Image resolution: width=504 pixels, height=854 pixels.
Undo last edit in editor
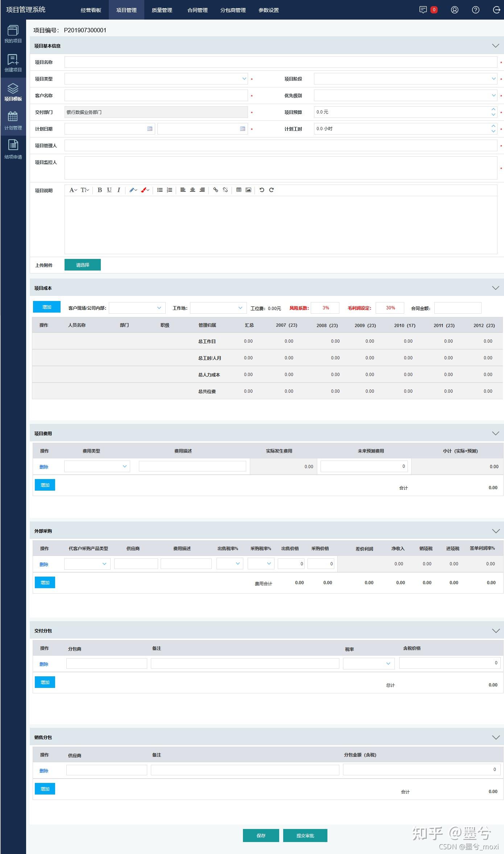coord(262,190)
